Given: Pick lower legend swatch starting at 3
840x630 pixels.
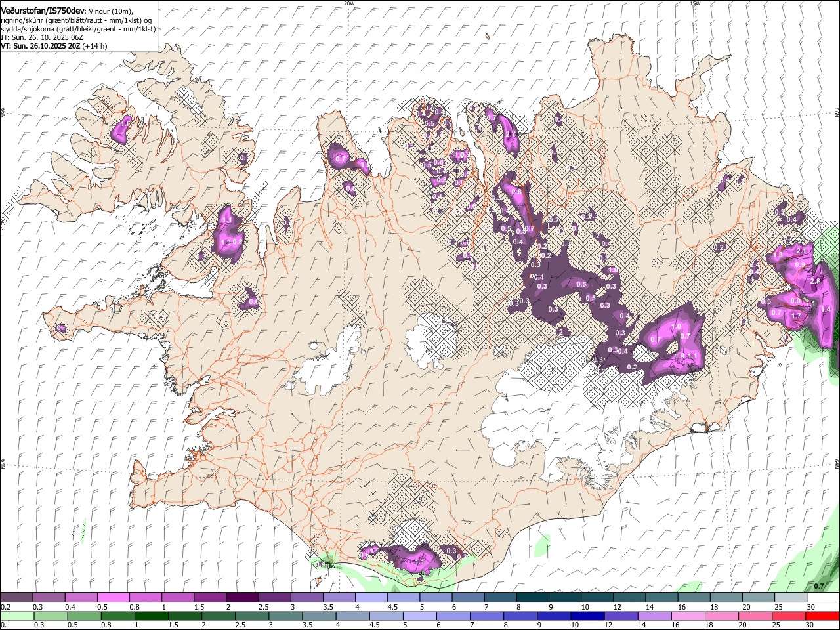Looking at the screenshot, I should [285, 616].
